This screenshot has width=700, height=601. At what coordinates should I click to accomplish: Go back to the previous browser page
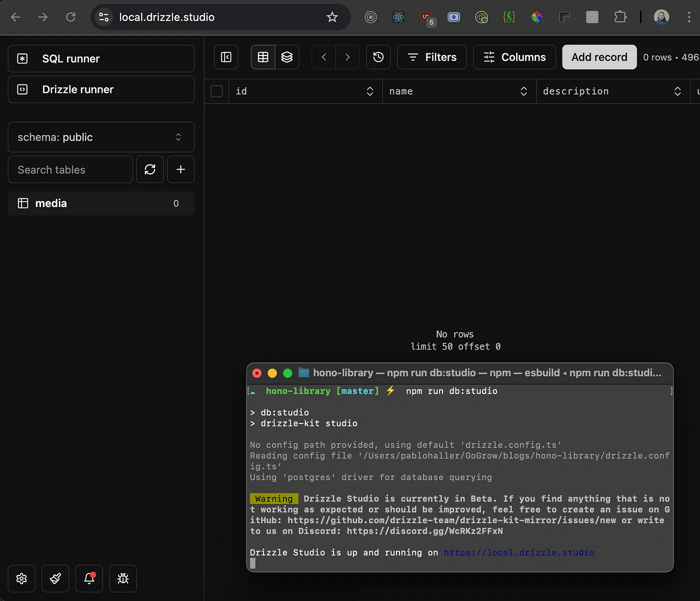click(x=15, y=17)
